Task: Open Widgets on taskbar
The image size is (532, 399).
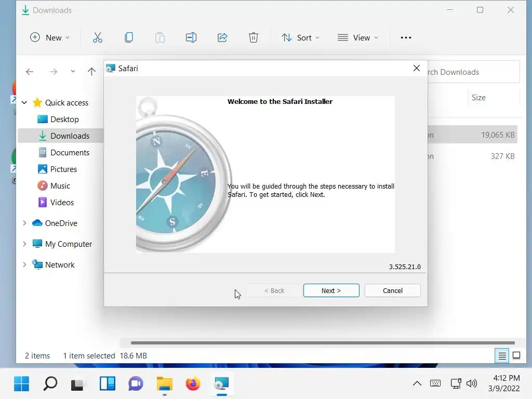Action: click(107, 384)
